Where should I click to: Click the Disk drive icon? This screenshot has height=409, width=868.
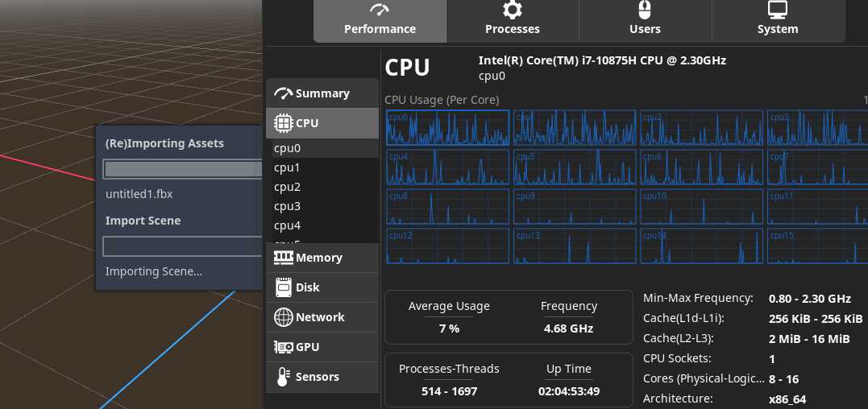pos(283,287)
